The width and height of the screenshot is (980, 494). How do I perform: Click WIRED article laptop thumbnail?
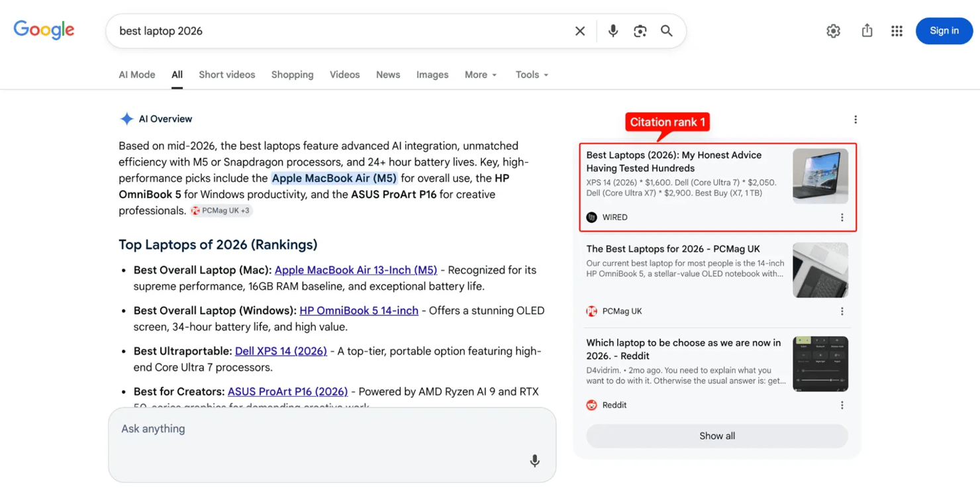[820, 176]
